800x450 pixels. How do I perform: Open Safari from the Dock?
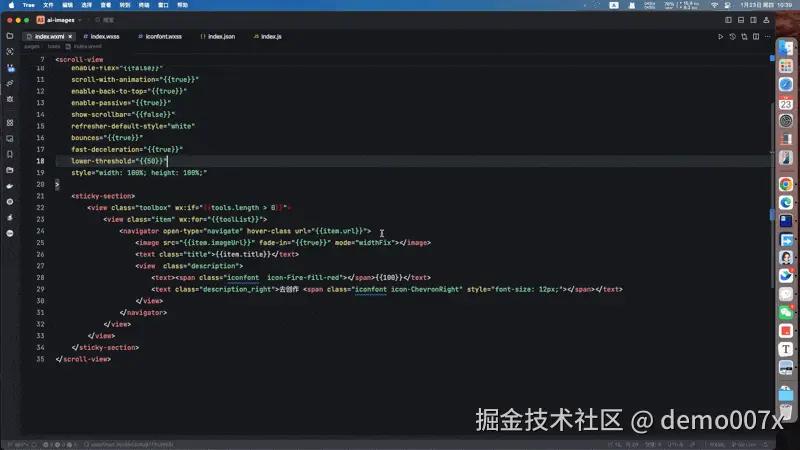coord(786,84)
